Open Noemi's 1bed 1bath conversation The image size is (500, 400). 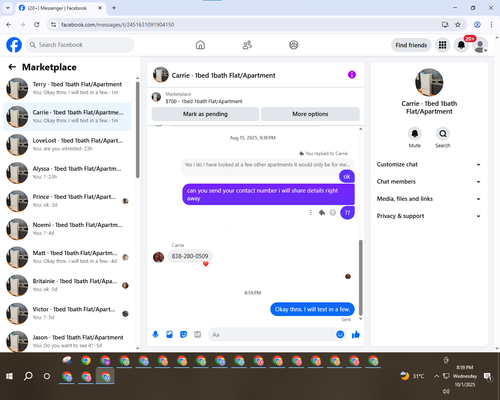[67, 229]
